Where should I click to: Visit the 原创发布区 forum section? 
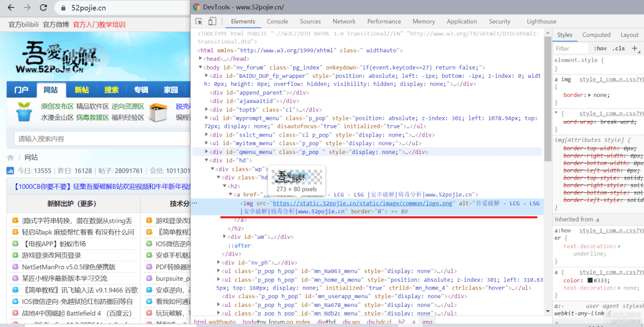57,107
